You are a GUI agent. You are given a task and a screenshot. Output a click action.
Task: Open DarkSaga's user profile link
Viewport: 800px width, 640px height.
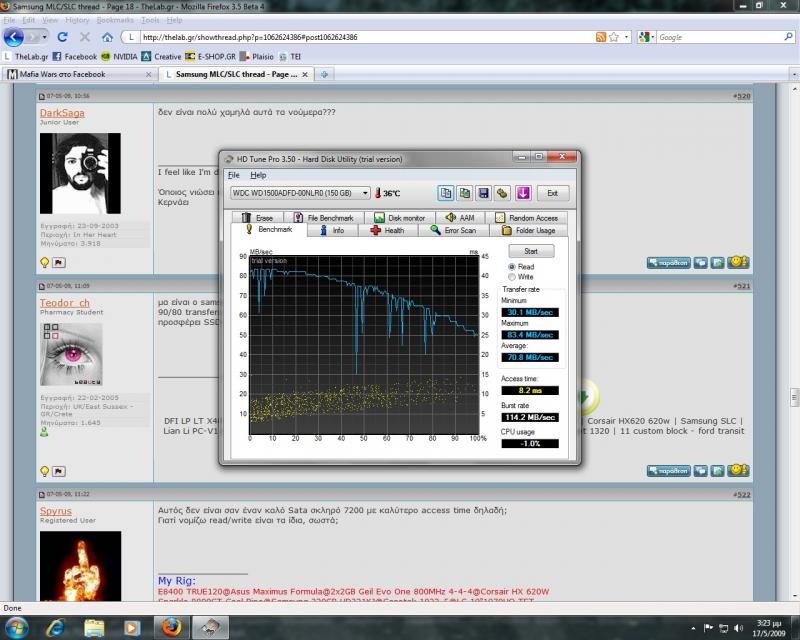(x=62, y=113)
